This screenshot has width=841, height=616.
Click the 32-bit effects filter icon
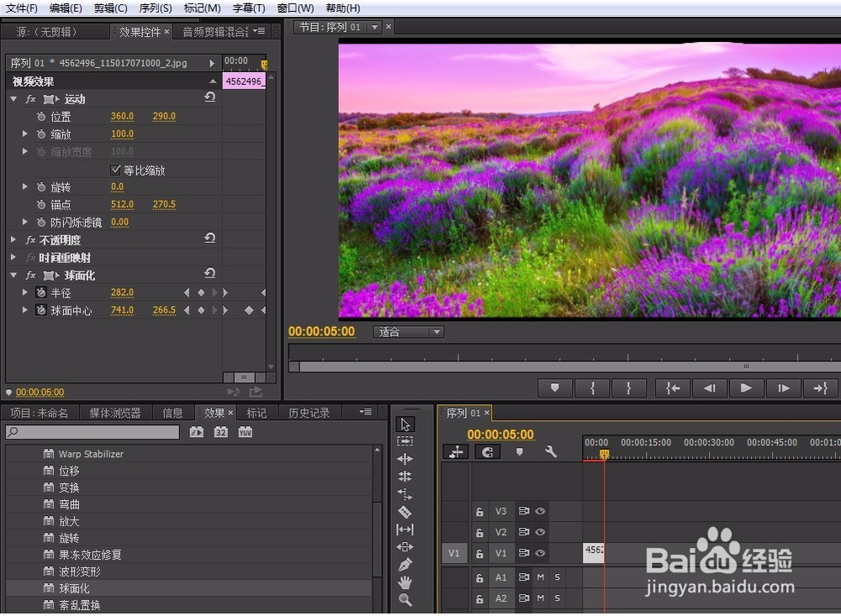pos(221,432)
